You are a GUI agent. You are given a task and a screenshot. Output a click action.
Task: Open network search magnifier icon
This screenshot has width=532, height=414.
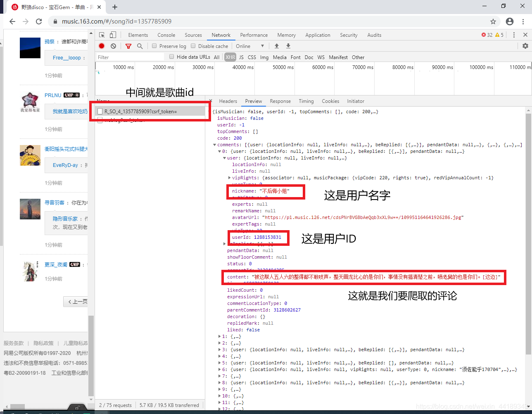[x=140, y=46]
